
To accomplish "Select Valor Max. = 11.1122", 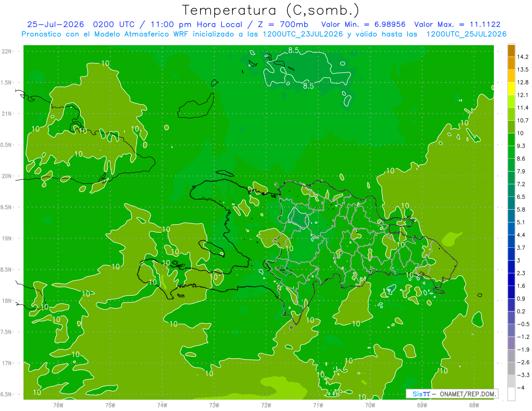I will pyautogui.click(x=457, y=24).
